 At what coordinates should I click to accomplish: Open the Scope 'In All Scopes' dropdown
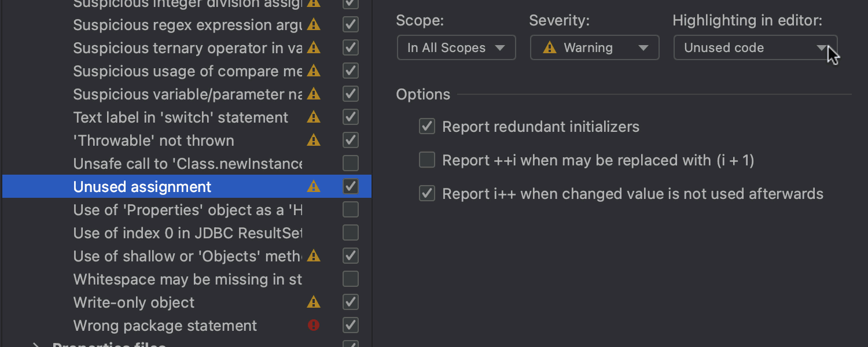[x=456, y=48]
